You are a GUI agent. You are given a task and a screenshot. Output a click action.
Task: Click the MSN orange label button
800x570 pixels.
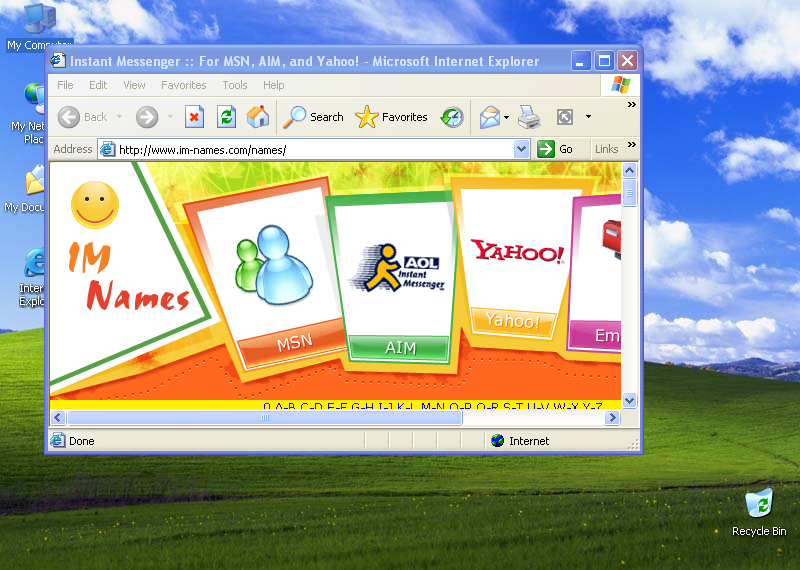(x=295, y=343)
